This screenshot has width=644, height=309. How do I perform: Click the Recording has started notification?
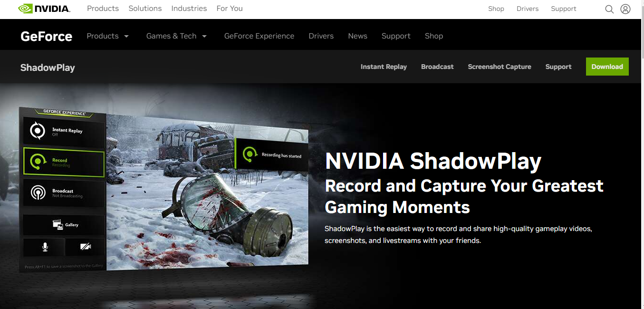click(x=271, y=154)
